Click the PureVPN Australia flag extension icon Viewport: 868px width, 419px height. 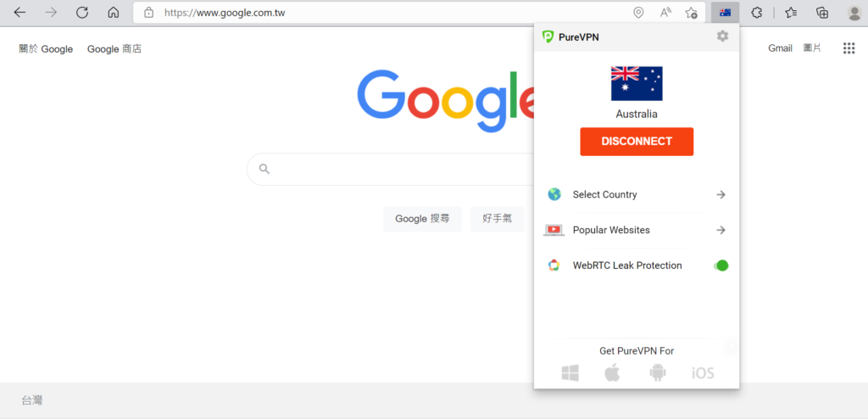726,12
